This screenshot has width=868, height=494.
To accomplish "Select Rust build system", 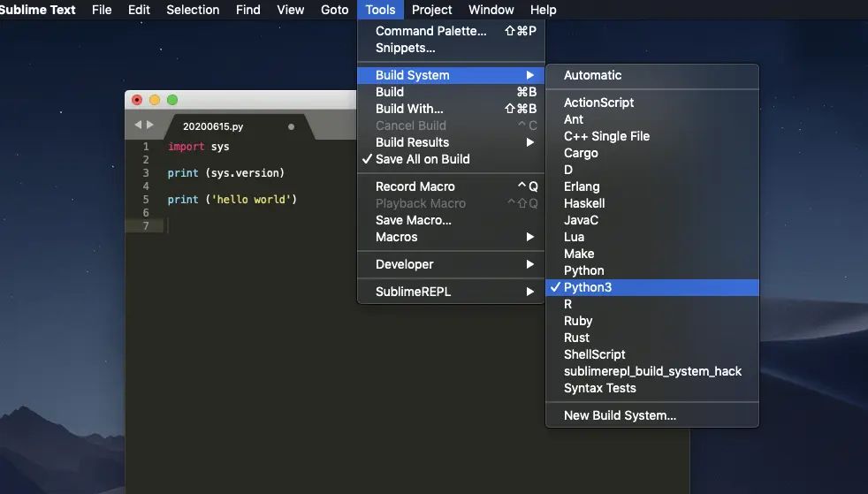I will tap(652, 338).
